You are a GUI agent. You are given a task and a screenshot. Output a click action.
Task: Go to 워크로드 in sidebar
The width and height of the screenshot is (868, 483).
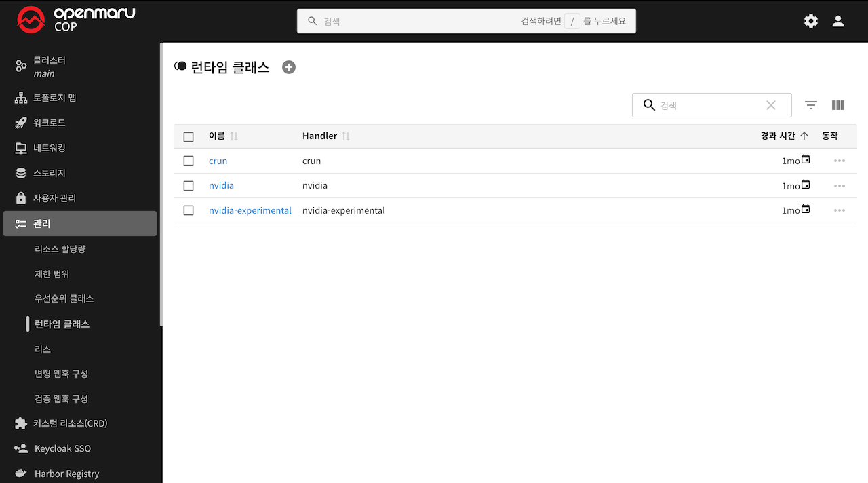coord(50,123)
